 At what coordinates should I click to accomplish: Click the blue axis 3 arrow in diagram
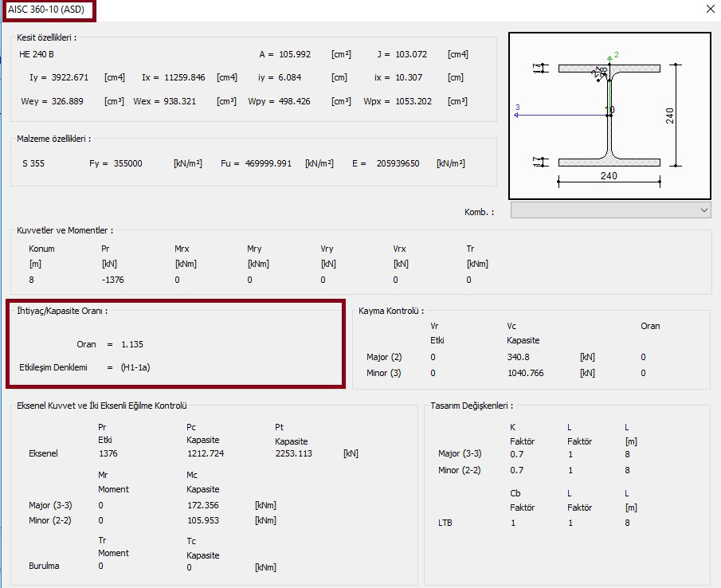pyautogui.click(x=518, y=115)
